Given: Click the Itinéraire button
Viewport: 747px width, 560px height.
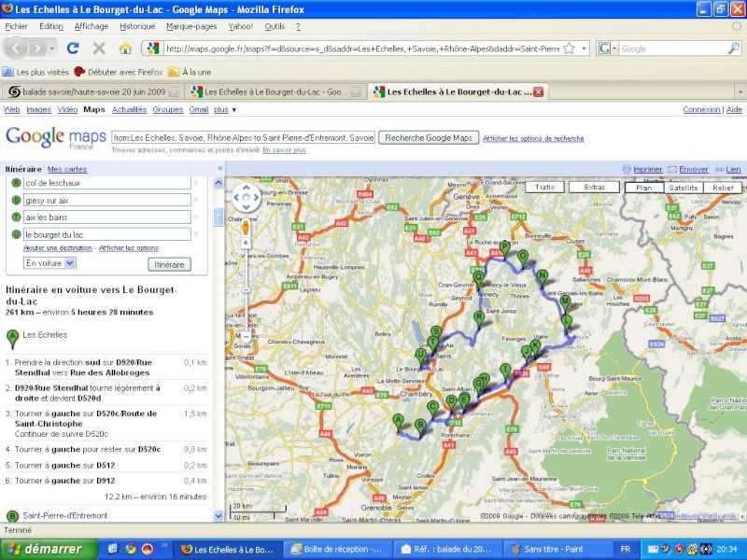Looking at the screenshot, I should pos(169,264).
